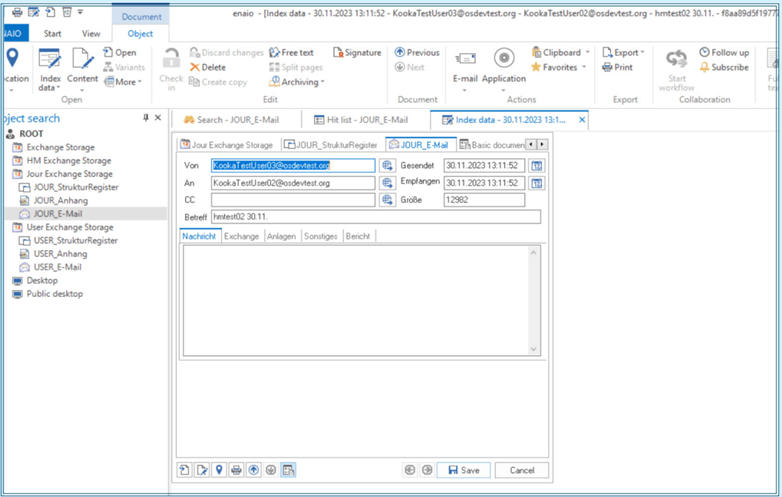Click the down arrow icon in bottom toolbar
Viewport: 782px width, 497px height.
(x=271, y=470)
